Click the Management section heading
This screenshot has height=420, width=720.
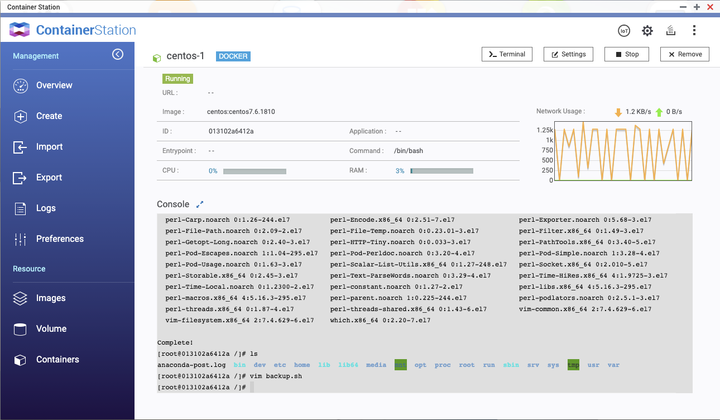pyautogui.click(x=35, y=56)
